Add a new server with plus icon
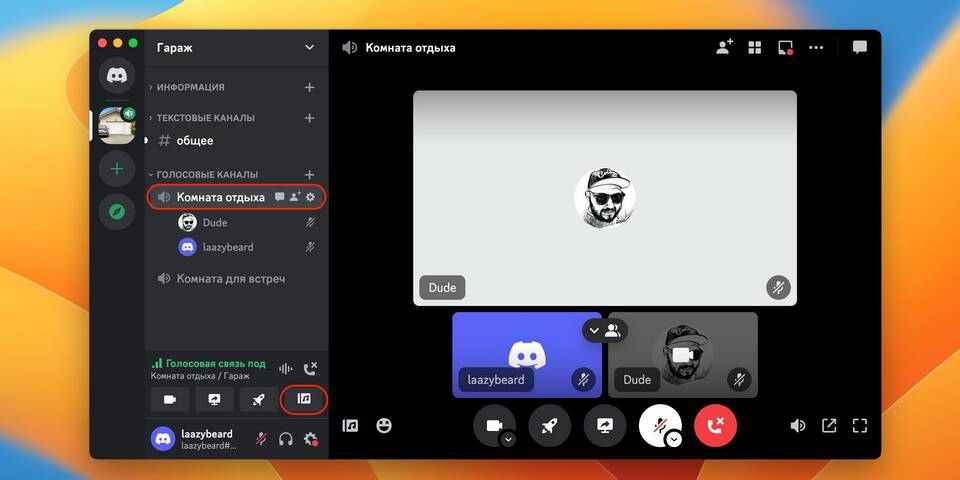This screenshot has height=480, width=960. [x=116, y=169]
